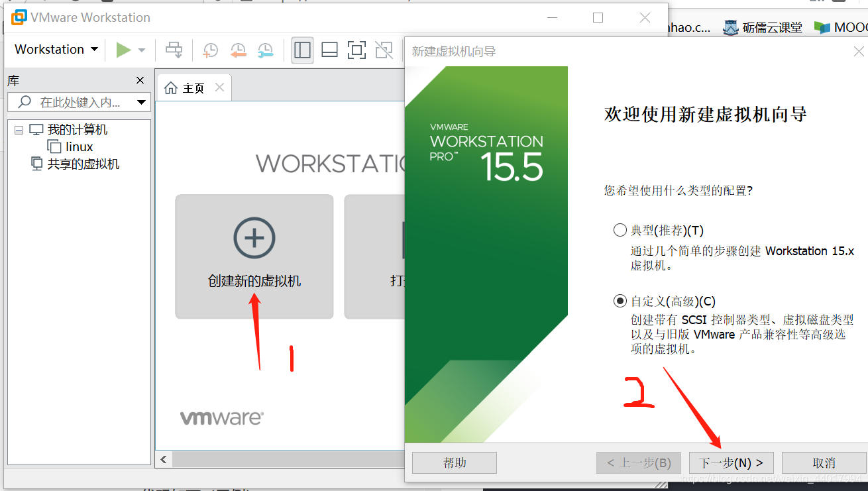Click the 帮助 button in wizard
Viewport: 868px width, 491px height.
click(455, 463)
